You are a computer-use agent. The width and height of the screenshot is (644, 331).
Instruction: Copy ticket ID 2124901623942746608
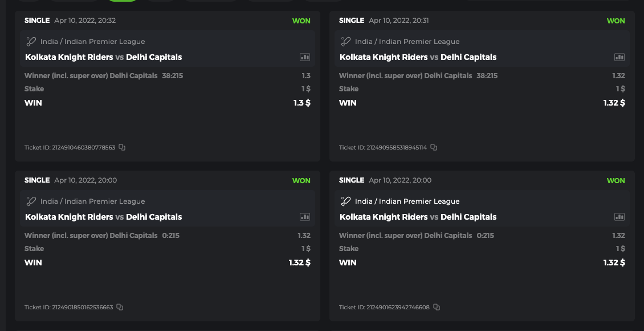[x=437, y=307]
